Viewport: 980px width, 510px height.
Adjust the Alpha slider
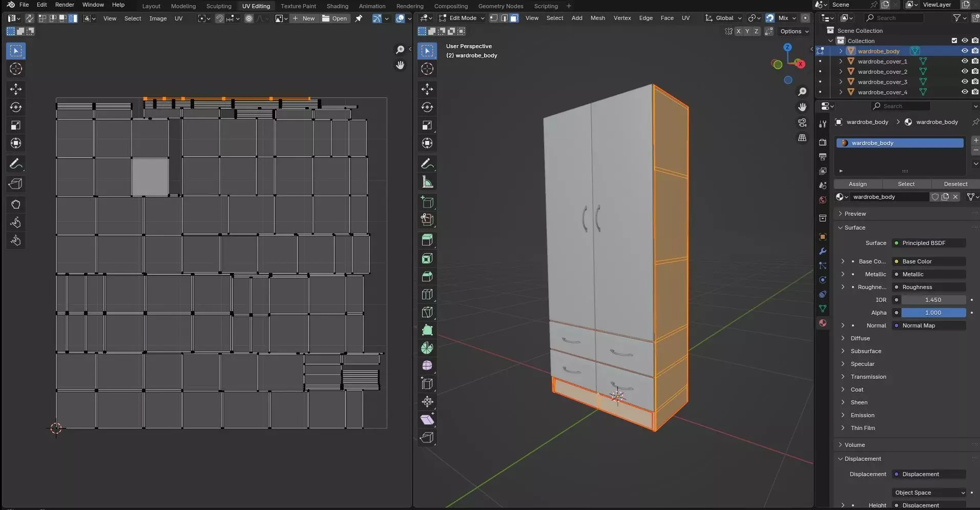(x=933, y=313)
